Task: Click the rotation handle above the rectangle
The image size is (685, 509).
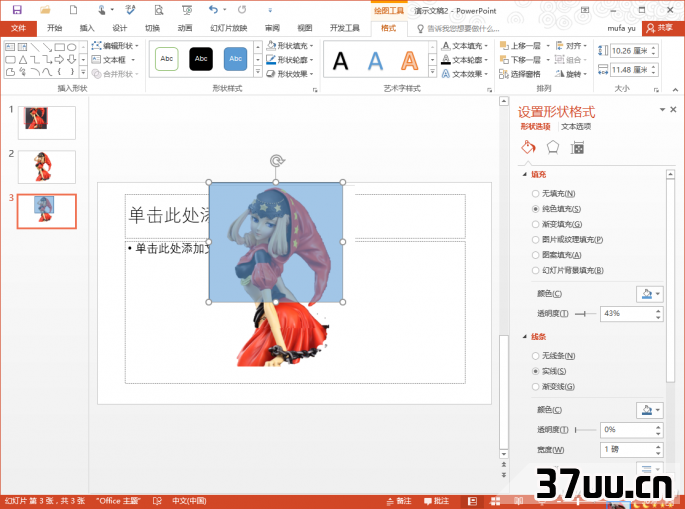Action: tap(276, 161)
